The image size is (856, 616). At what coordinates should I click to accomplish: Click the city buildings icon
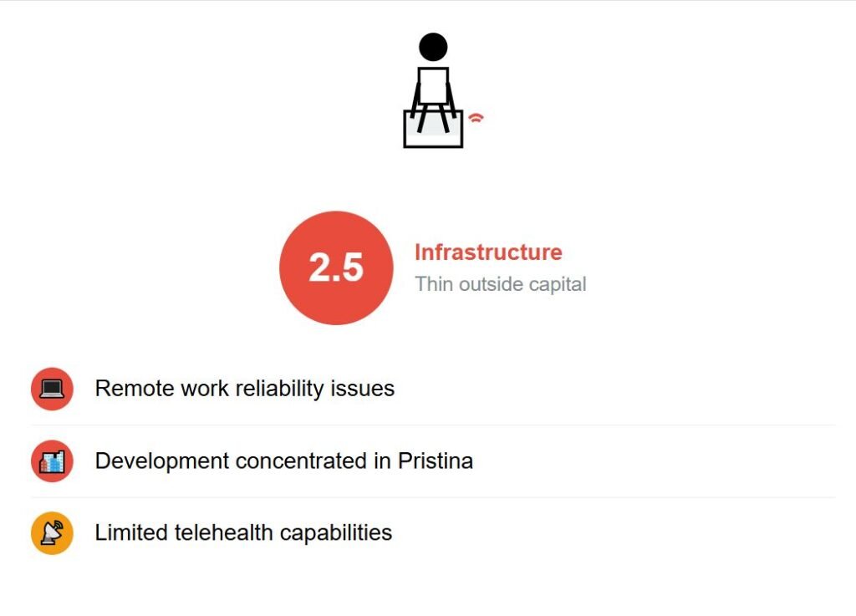52,461
